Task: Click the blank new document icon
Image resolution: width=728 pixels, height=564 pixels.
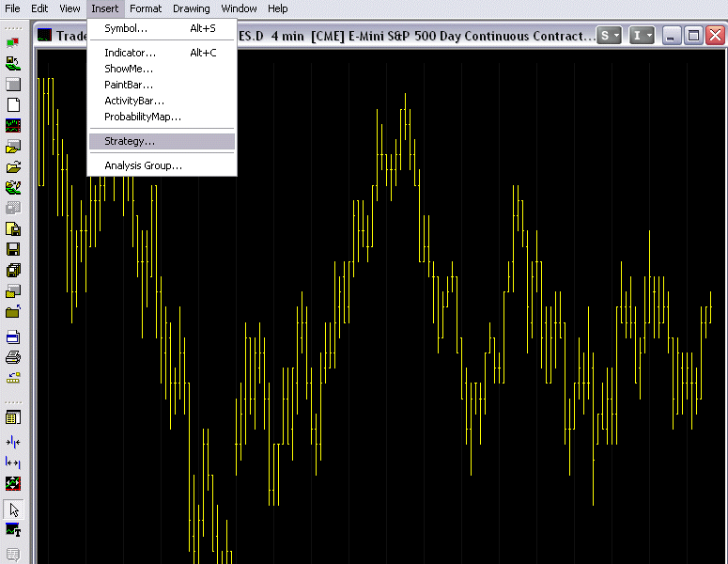Action: point(13,105)
